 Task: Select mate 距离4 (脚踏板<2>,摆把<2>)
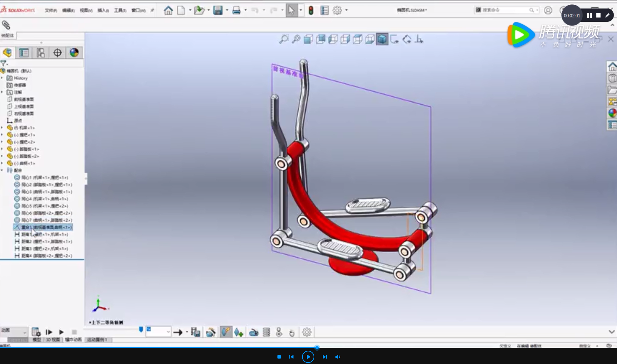[43, 256]
